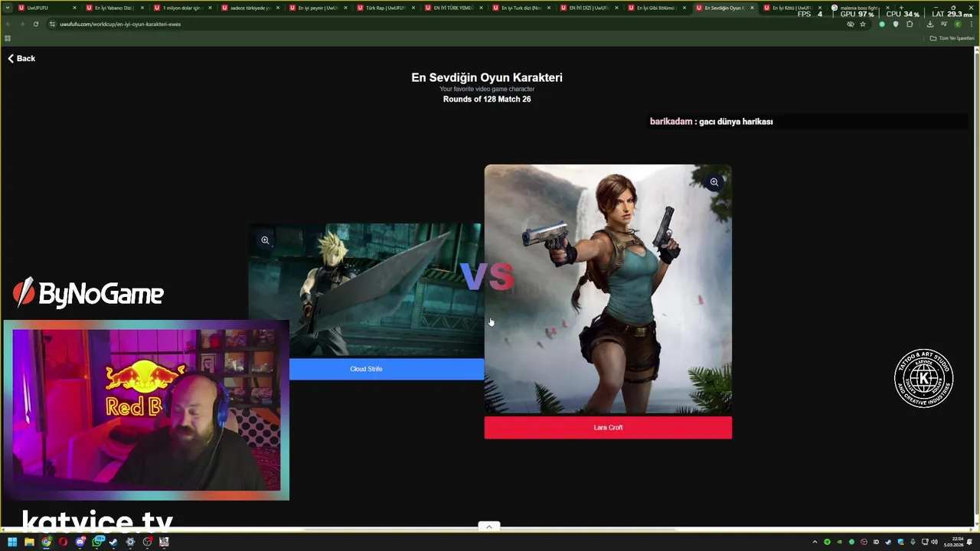Open OBS Studio from the taskbar

pos(147,542)
